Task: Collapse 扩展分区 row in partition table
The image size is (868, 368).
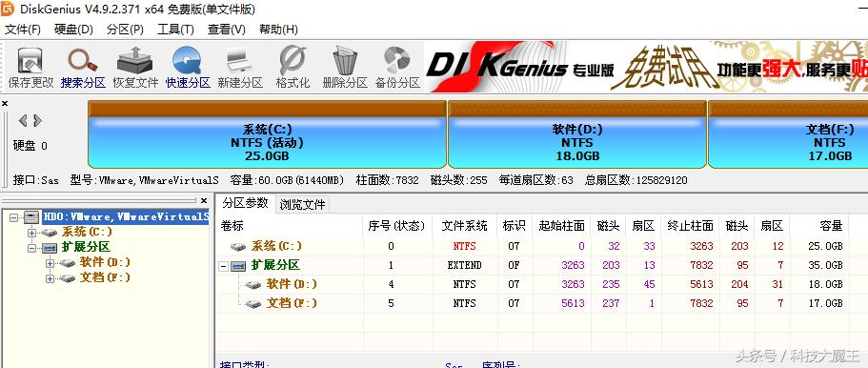Action: coord(224,266)
